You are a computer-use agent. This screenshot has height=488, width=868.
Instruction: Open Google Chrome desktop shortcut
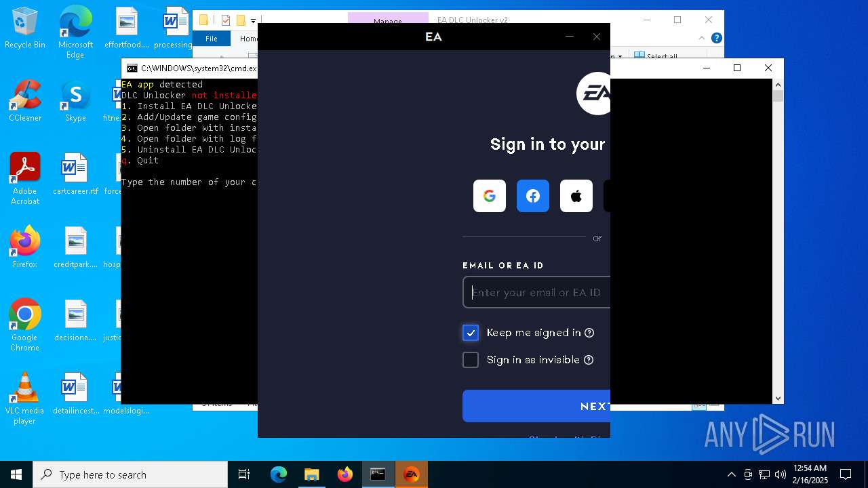click(25, 325)
